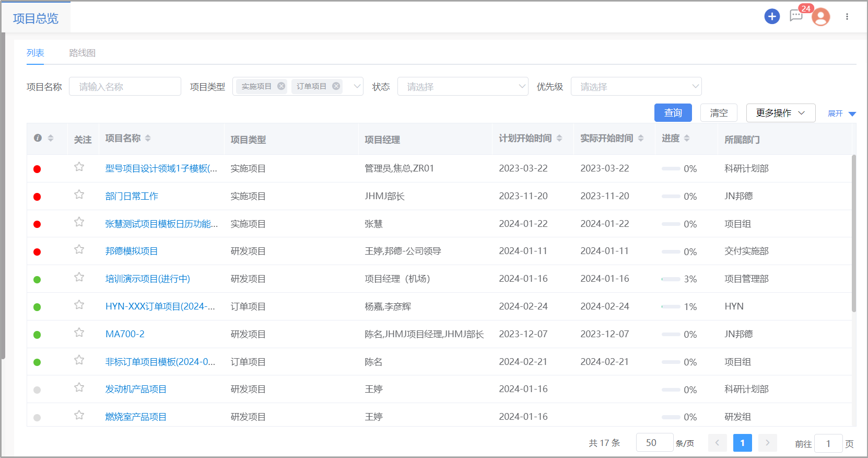Open the 培训演示项目(进行中) link
Screen dimensions: 868x458
tap(148, 279)
